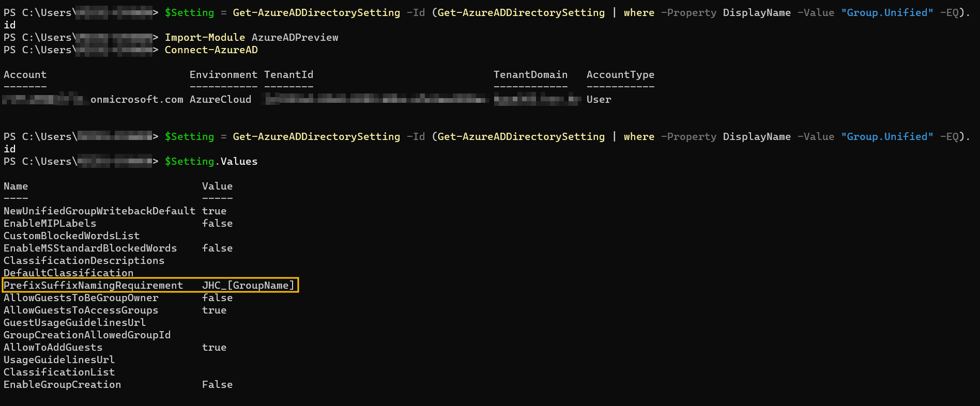Viewport: 980px width, 406px height.
Task: Click the EnableGroupCreation setting name
Action: (x=62, y=384)
